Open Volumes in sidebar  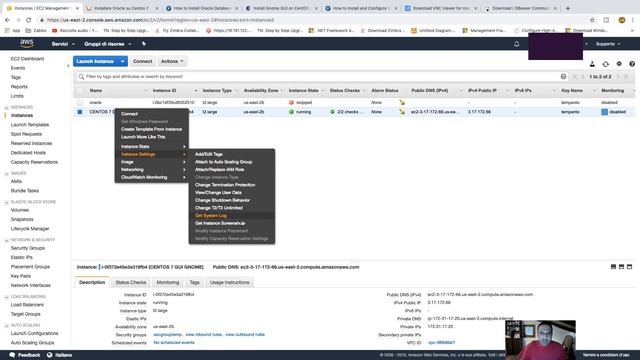(x=20, y=210)
